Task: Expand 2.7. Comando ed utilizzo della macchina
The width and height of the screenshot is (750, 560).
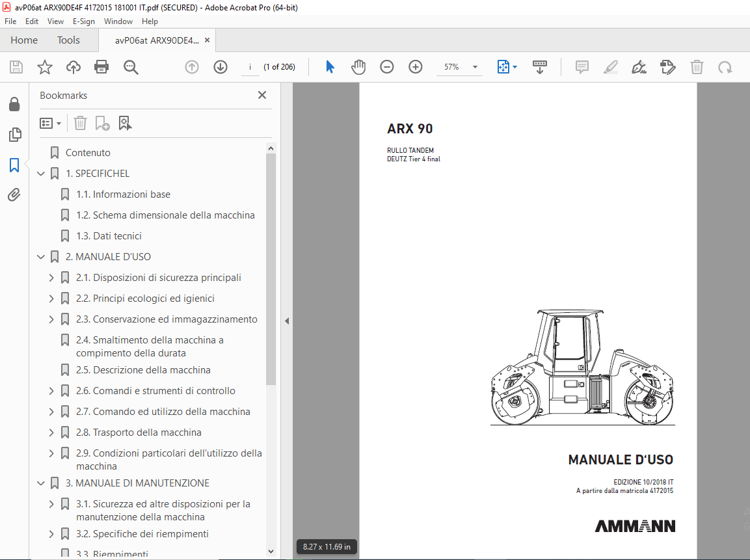Action: point(51,412)
